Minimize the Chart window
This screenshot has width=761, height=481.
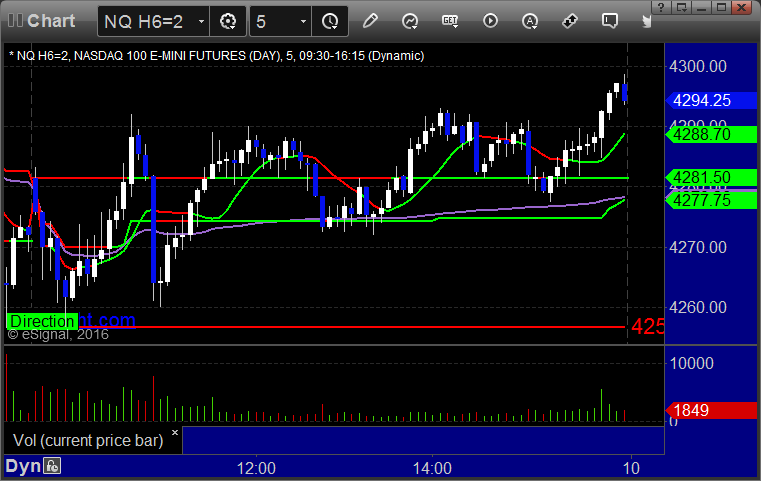pyautogui.click(x=701, y=7)
